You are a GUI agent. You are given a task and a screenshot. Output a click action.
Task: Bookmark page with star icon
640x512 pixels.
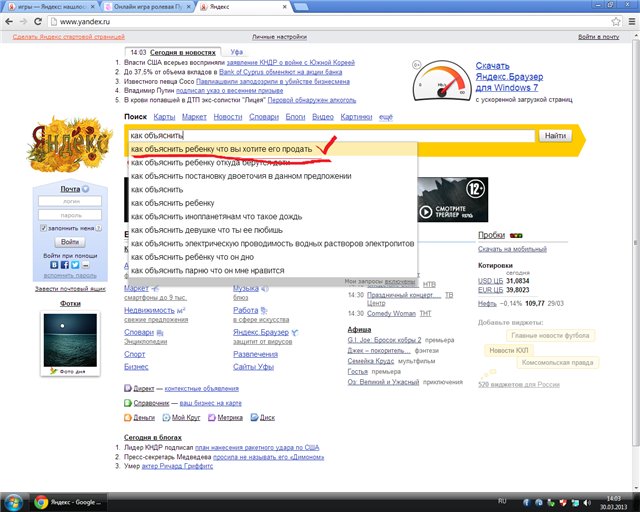[616, 22]
